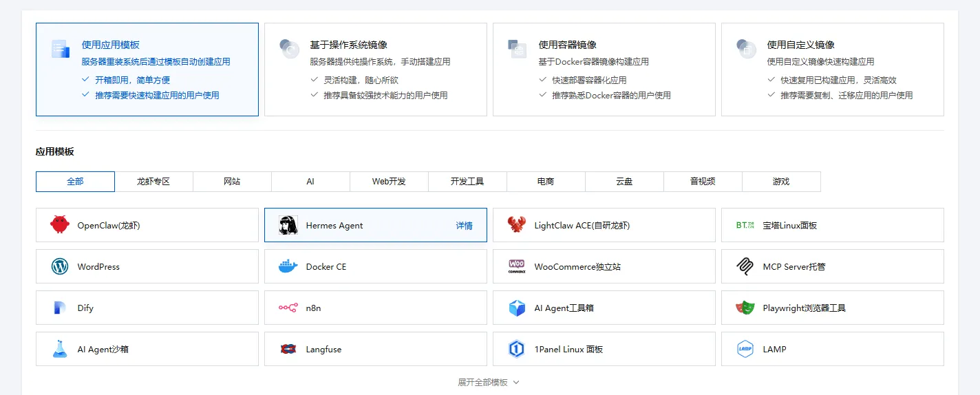Click the 宝塔Linux面板 BT icon
Image resolution: width=980 pixels, height=395 pixels.
(745, 225)
